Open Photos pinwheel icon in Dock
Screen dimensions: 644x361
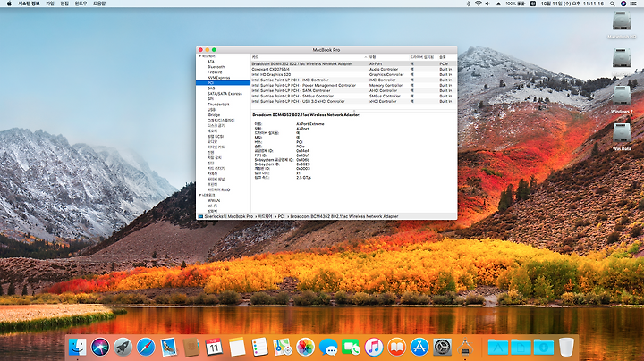305,347
